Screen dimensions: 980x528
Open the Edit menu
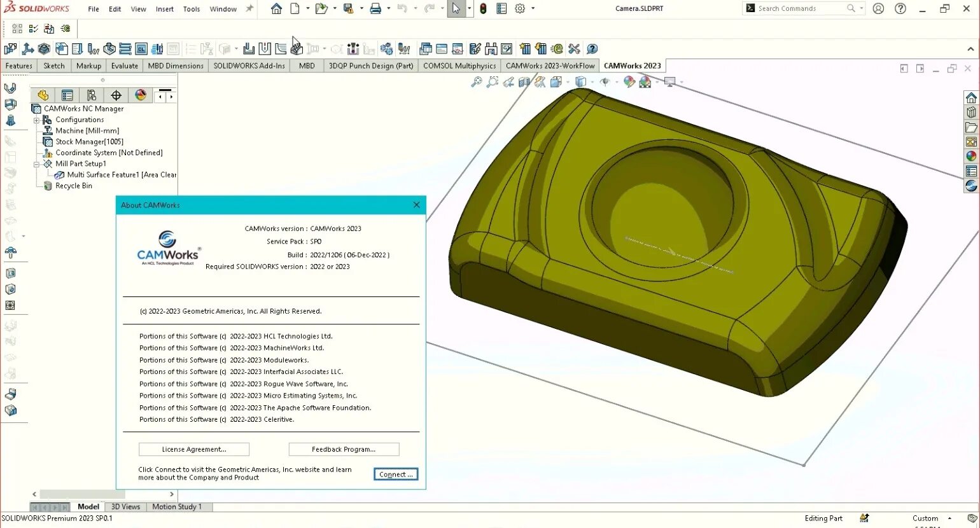pyautogui.click(x=115, y=9)
